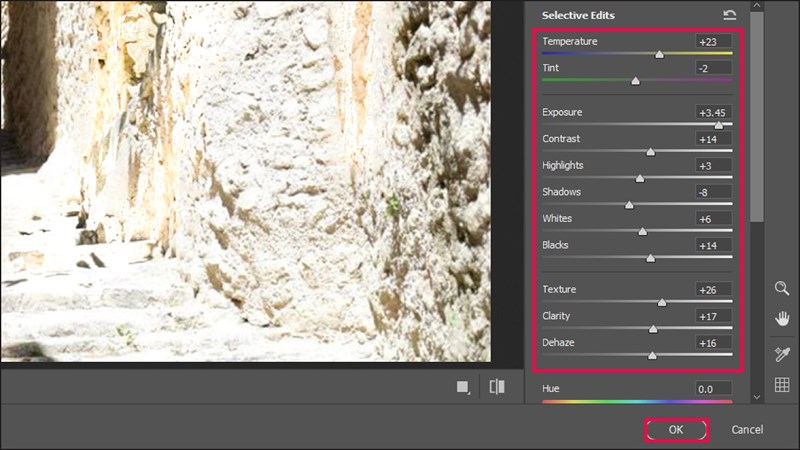Screen dimensions: 800x450
Task: Click the Clarity value input
Action: point(713,316)
